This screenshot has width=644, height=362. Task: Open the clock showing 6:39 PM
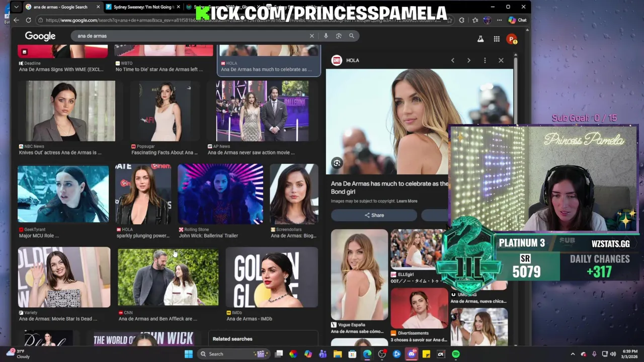(629, 354)
